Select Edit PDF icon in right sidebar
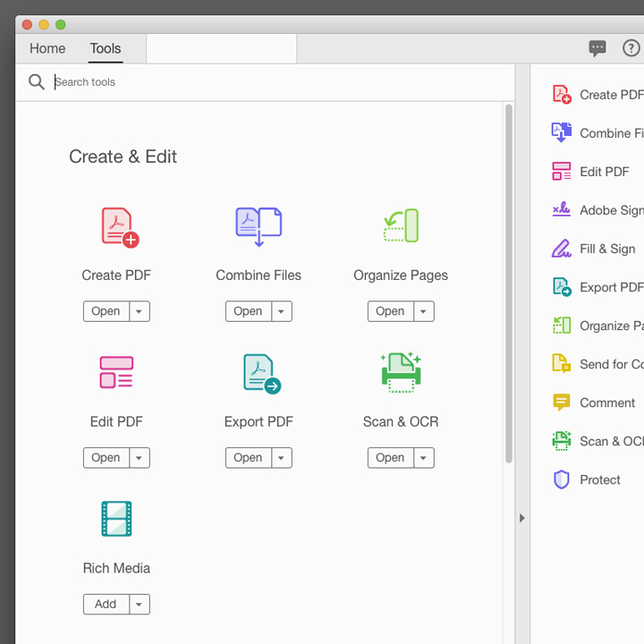This screenshot has height=644, width=644. click(x=562, y=171)
